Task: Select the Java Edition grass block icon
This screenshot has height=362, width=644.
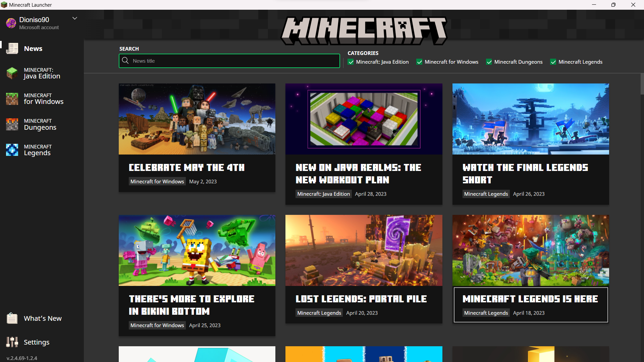Action: point(12,73)
